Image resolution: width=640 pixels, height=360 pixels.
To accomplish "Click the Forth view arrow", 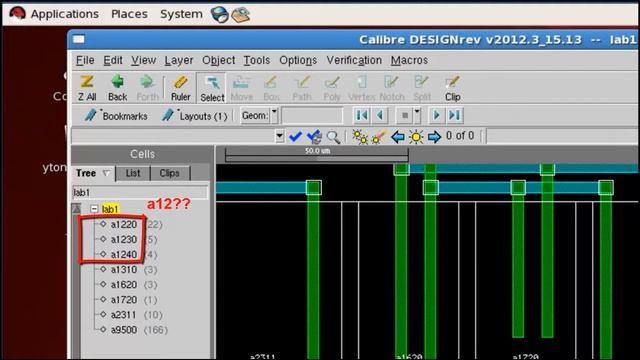I will click(x=147, y=88).
